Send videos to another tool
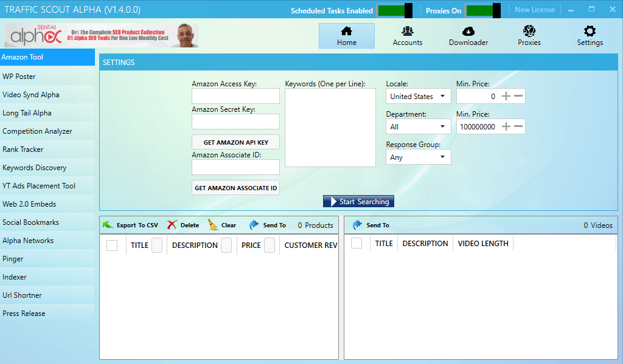Image resolution: width=623 pixels, height=364 pixels. pyautogui.click(x=371, y=225)
